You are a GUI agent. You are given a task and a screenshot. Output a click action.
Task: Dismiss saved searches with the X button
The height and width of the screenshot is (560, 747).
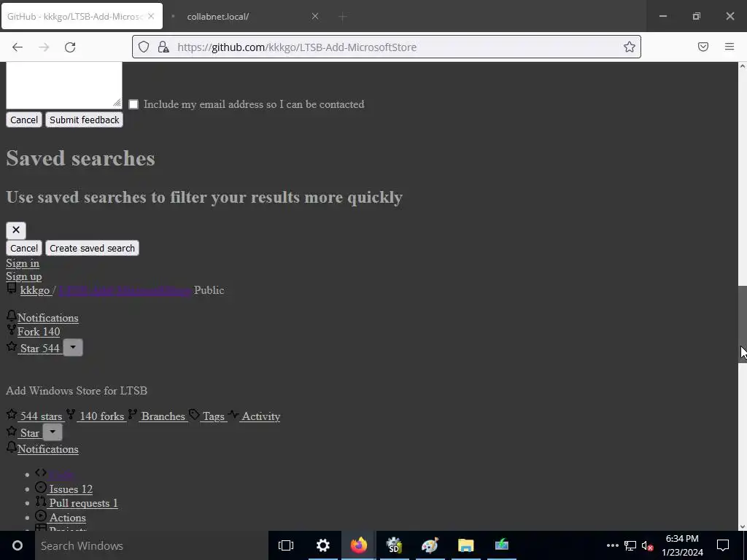coord(16,230)
